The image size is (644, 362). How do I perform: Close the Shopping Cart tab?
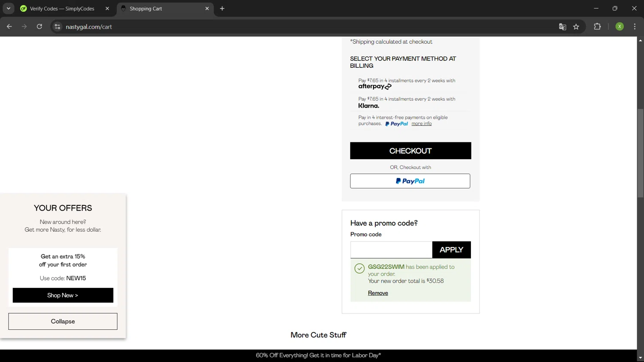207,9
